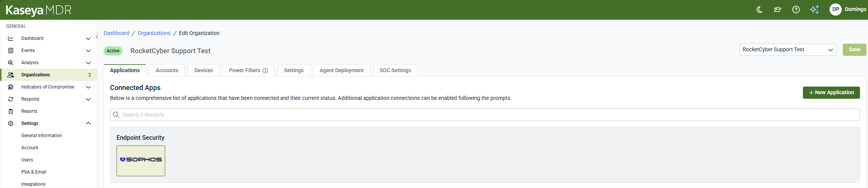Click the Power Filters info icon

[265, 71]
